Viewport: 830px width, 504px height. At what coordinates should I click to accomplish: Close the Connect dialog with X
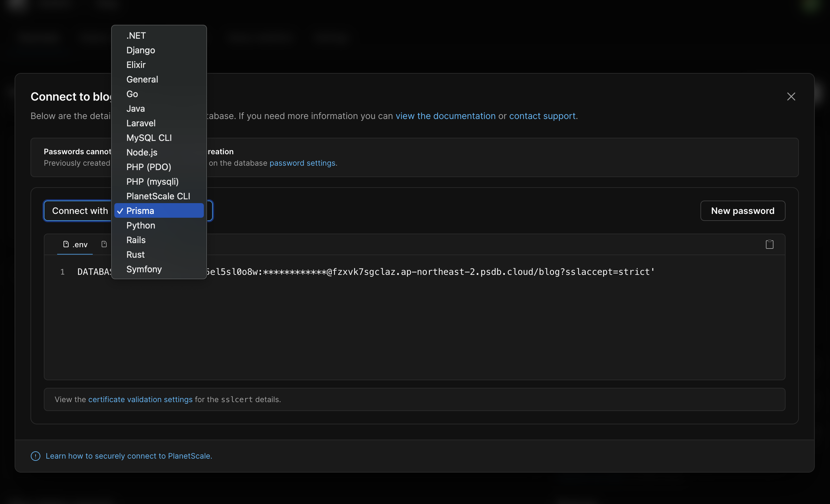coord(791,96)
